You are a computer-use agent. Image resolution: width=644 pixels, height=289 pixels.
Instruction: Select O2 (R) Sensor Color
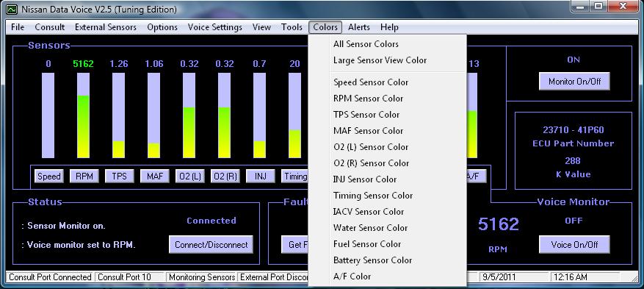click(x=387, y=163)
